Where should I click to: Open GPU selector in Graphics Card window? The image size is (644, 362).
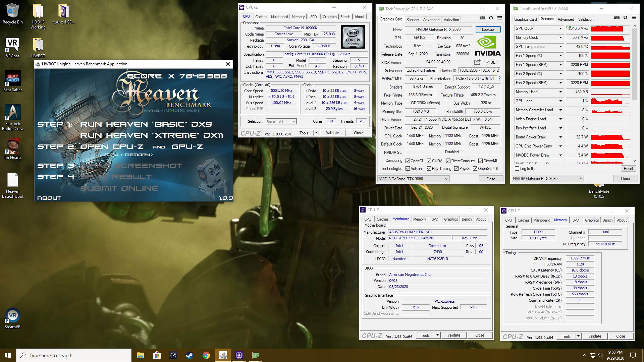(x=413, y=179)
